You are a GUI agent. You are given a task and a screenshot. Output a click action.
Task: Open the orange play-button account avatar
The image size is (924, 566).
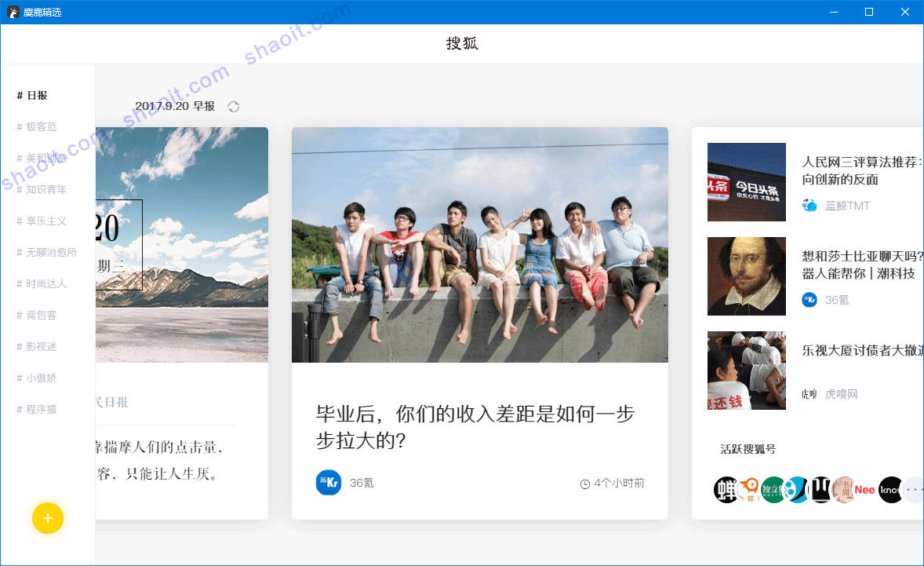750,489
